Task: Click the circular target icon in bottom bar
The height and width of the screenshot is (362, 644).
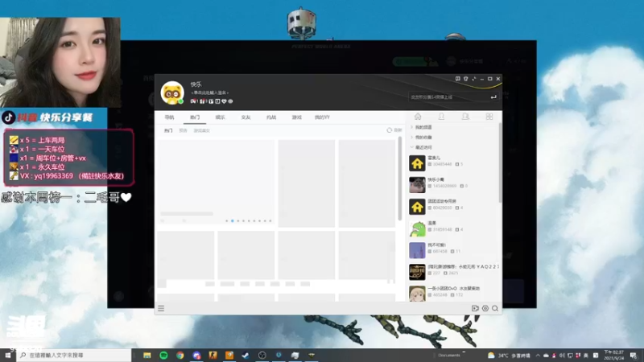Action: pyautogui.click(x=485, y=308)
